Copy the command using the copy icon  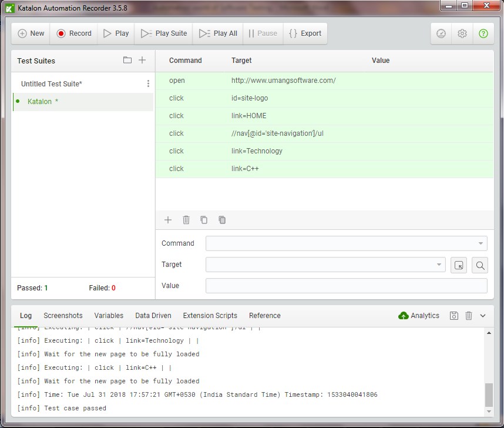point(204,220)
